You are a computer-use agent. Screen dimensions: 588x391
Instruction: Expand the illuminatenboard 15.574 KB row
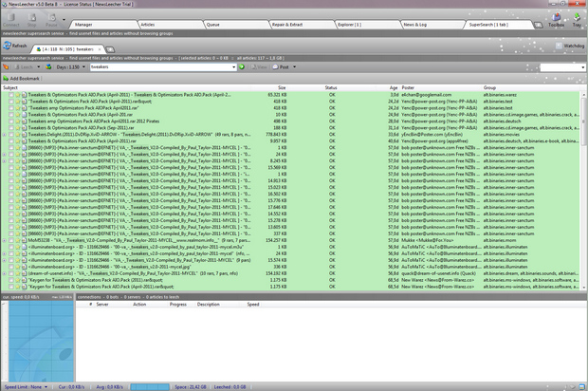[x=4, y=260]
